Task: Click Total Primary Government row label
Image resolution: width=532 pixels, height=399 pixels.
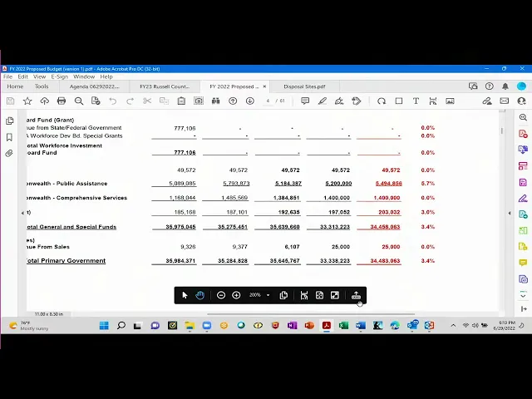Action: 66,260
